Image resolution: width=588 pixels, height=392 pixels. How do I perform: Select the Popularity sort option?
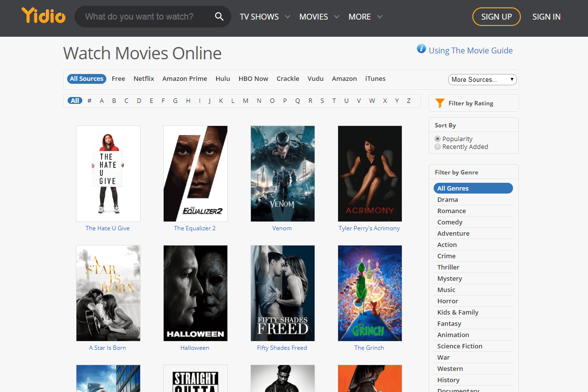click(x=438, y=139)
